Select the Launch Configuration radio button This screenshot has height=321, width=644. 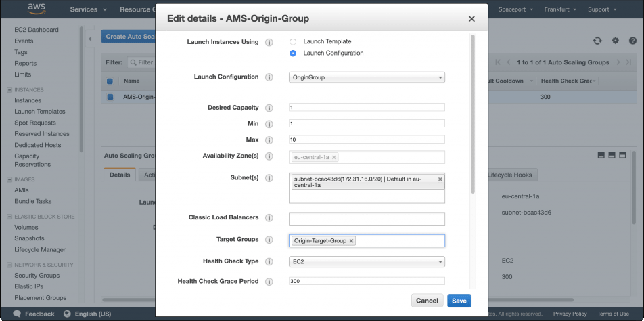pos(293,53)
